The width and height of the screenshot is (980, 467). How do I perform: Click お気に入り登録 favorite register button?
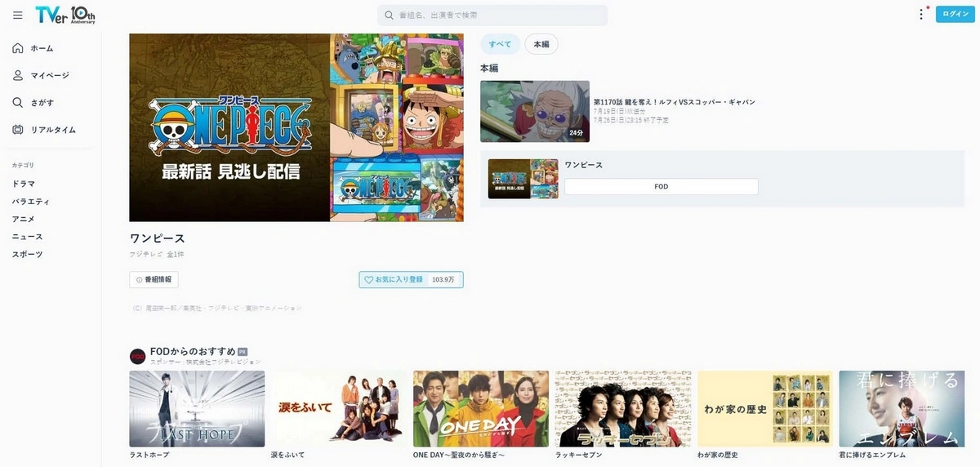pos(411,280)
